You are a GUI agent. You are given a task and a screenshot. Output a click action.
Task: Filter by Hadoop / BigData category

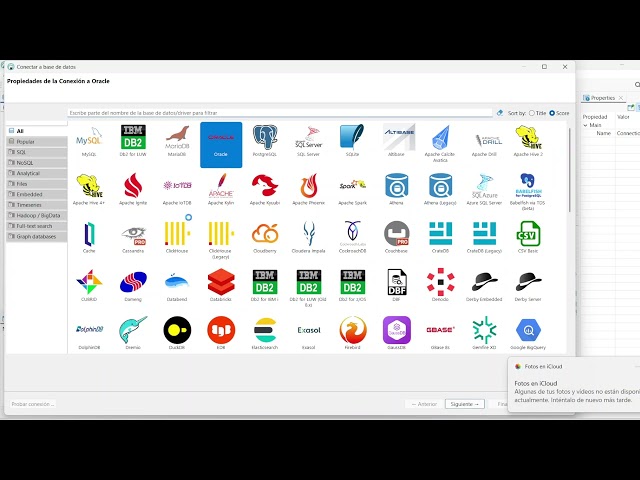point(37,216)
